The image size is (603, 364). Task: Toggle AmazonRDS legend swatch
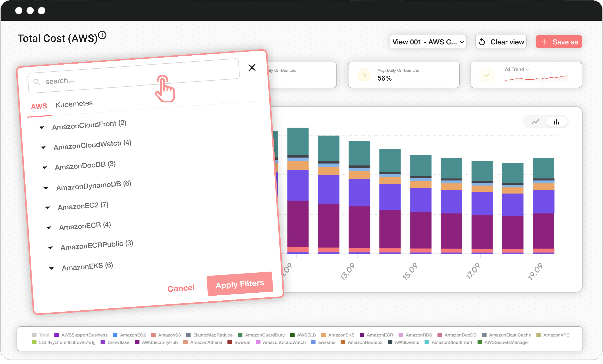coord(401,335)
